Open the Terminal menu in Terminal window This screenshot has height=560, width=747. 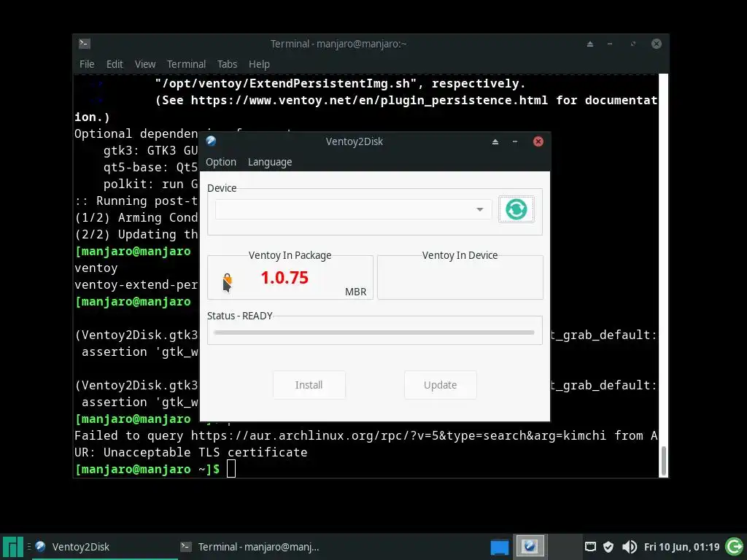186,64
